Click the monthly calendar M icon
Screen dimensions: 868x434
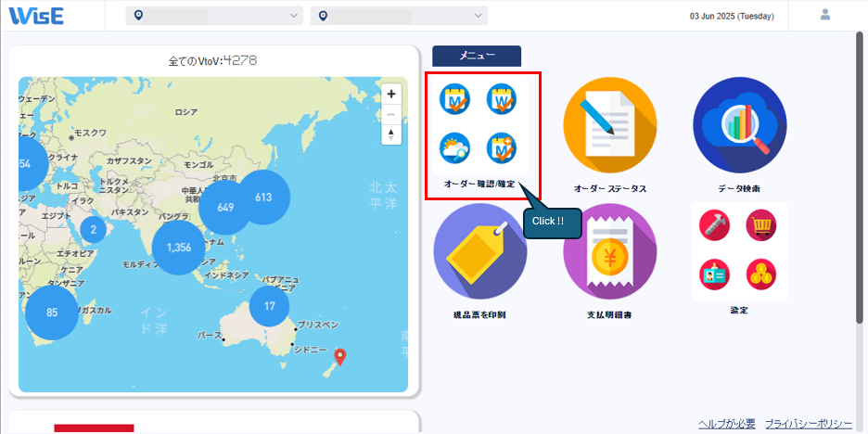click(454, 98)
